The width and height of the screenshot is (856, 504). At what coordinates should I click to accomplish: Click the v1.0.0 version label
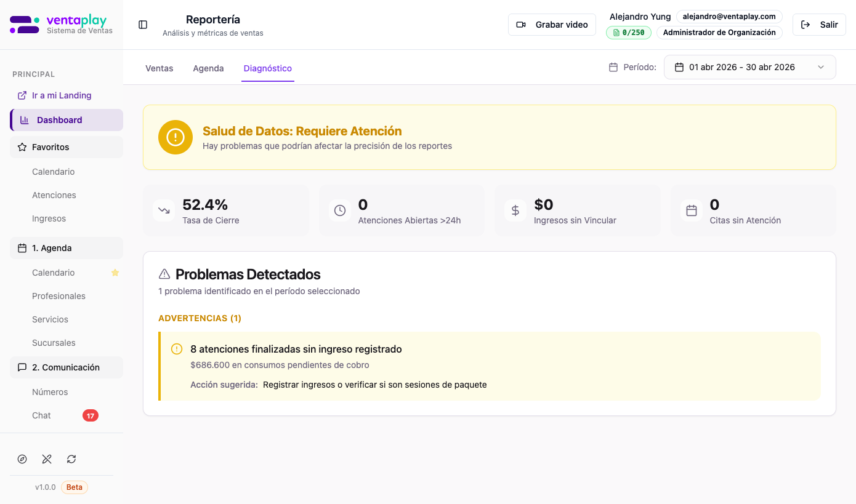tap(45, 487)
